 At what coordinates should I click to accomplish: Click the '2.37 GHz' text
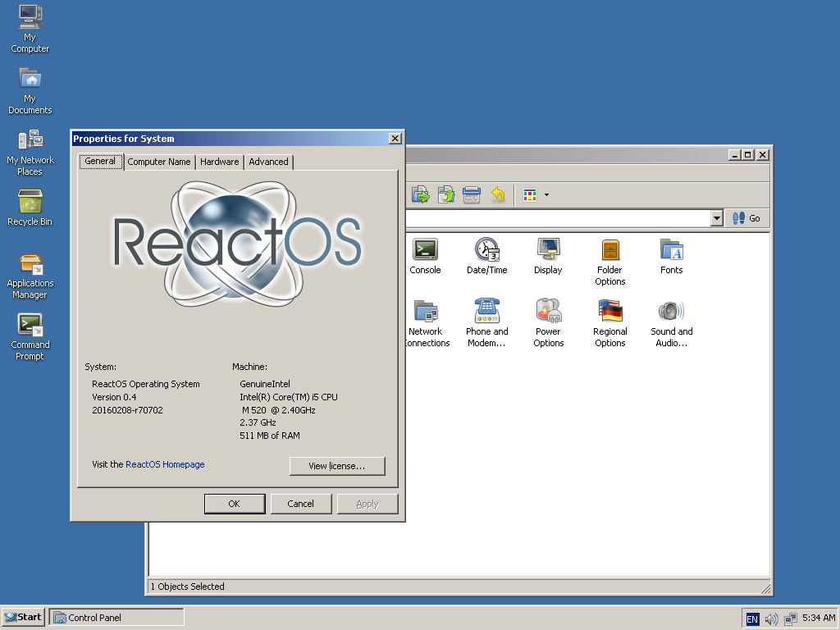click(258, 422)
